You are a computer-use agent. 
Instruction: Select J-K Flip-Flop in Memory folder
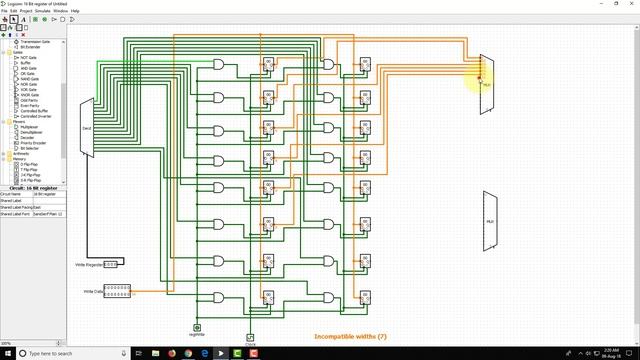30,175
